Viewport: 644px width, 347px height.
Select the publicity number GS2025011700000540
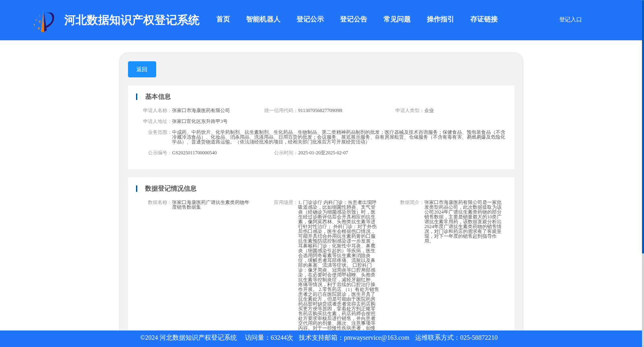(x=194, y=153)
